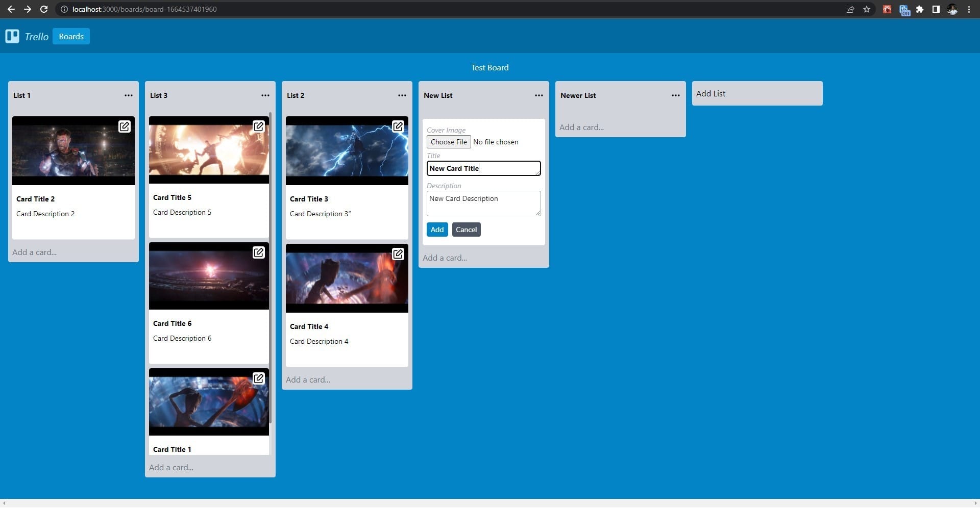Click the edit icon on Card Title 5
Image resolution: width=980 pixels, height=508 pixels.
(259, 126)
